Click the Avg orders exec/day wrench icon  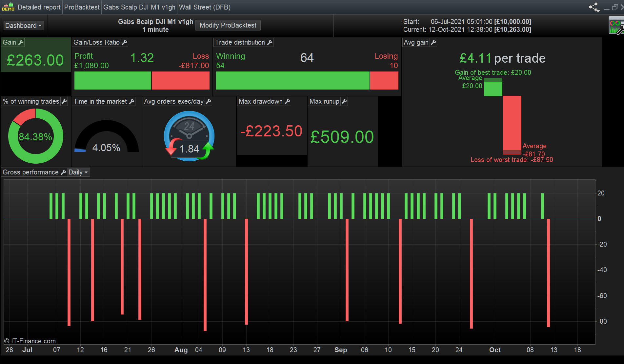pyautogui.click(x=208, y=101)
